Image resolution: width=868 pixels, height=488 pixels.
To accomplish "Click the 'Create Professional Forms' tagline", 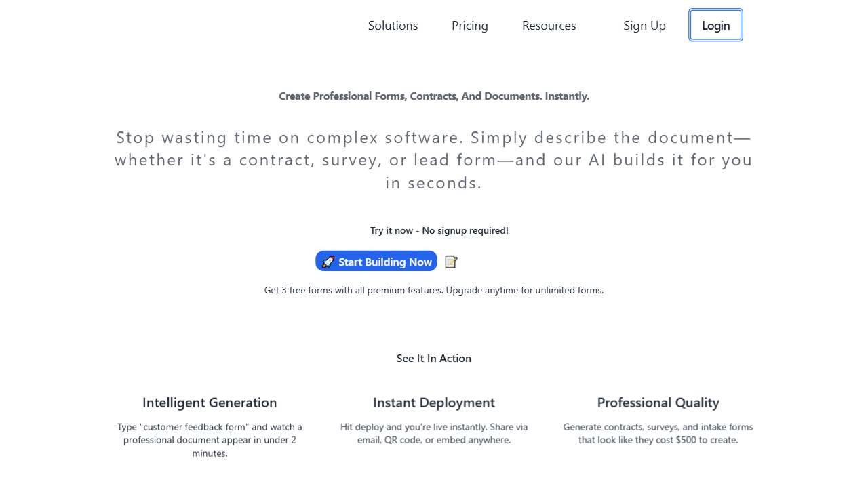I will point(434,96).
